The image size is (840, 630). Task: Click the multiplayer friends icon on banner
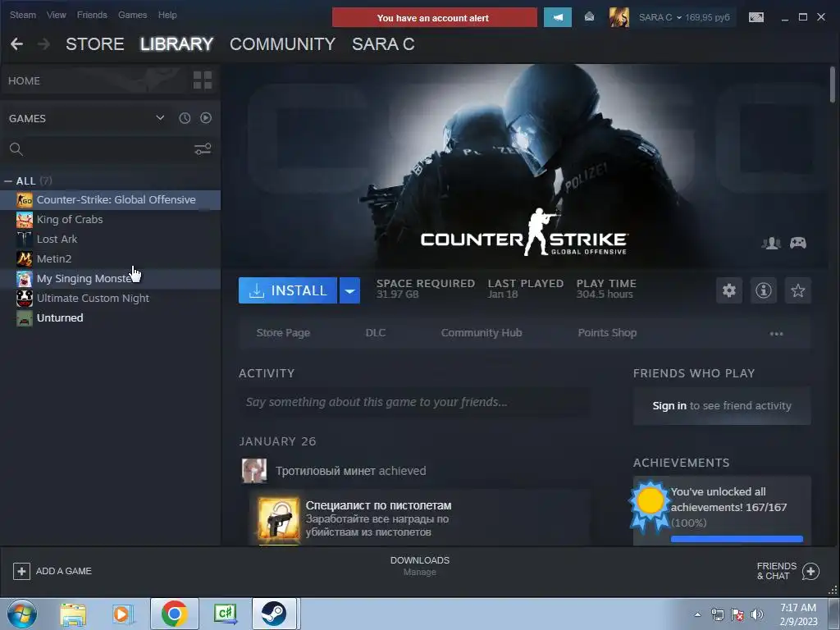tap(771, 243)
